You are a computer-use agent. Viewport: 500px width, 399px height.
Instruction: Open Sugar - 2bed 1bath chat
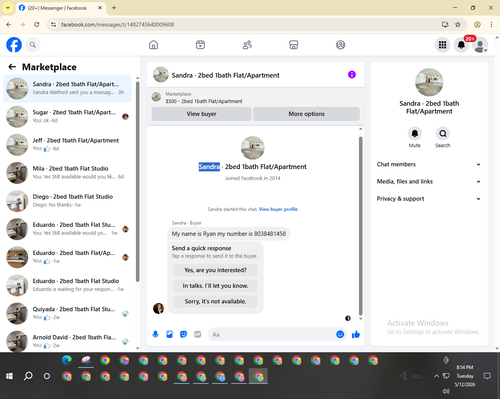(67, 117)
